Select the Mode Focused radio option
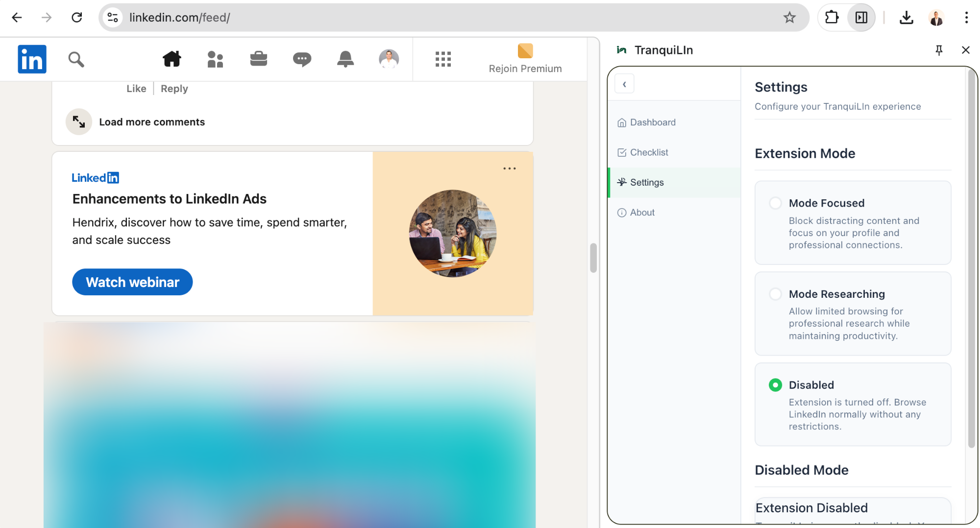Image resolution: width=980 pixels, height=528 pixels. 775,203
